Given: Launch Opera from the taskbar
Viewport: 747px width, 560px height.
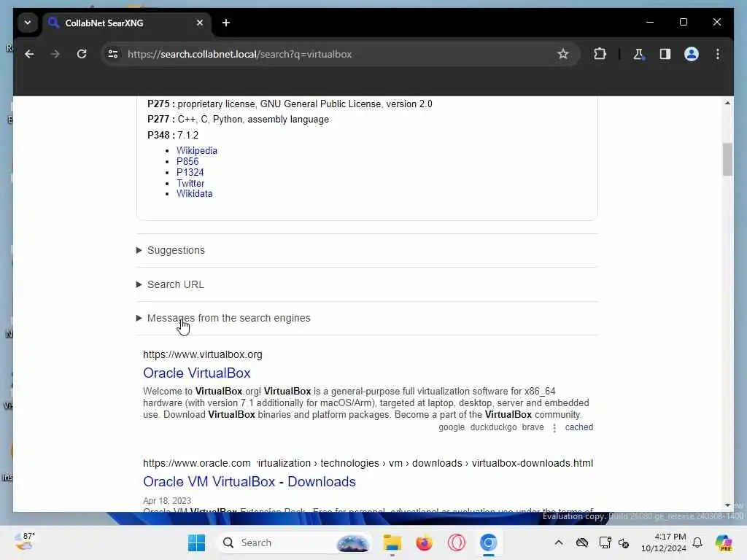Looking at the screenshot, I should (x=457, y=542).
